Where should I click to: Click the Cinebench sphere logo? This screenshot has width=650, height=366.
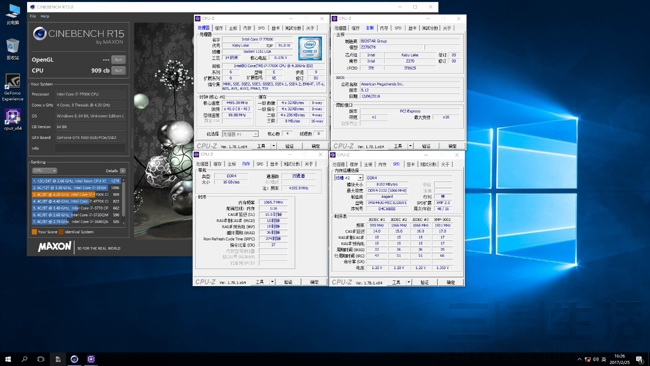tap(39, 34)
